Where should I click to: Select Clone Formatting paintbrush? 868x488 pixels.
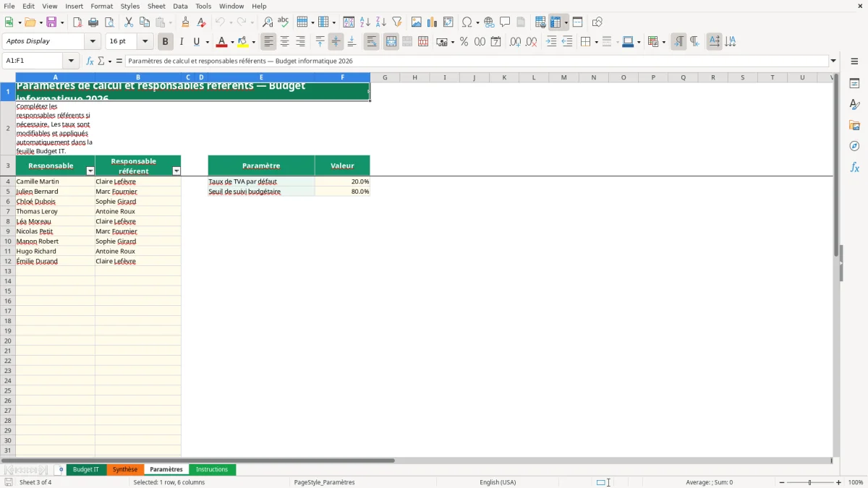point(186,22)
